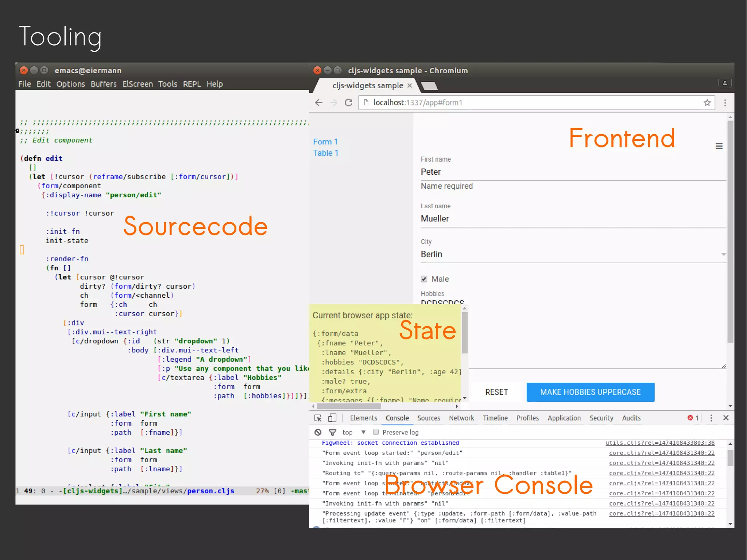Open core.cljs link for 'Form event loop started'

(x=662, y=453)
